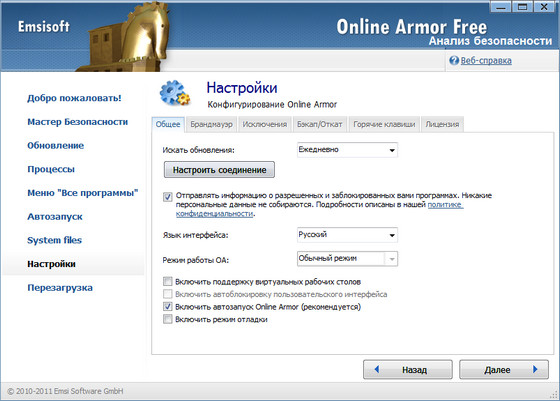Click the left arrow icon on Назад
560x401 pixels.
pyautogui.click(x=377, y=369)
